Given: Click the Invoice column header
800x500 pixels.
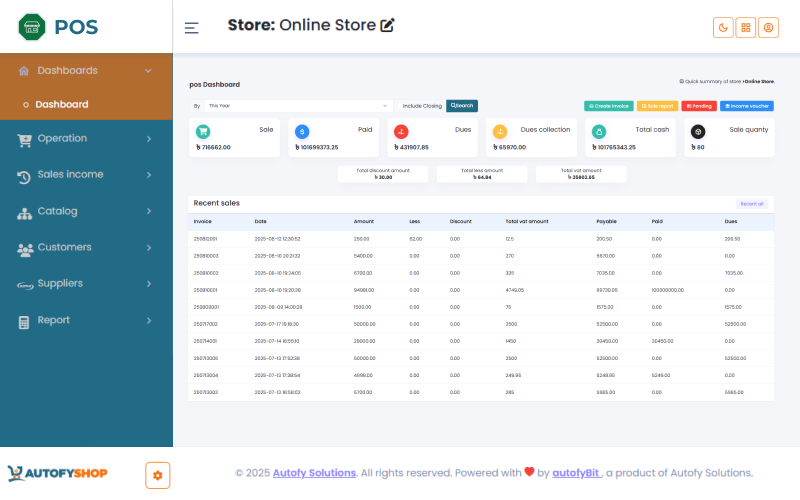Looking at the screenshot, I should pyautogui.click(x=203, y=221).
